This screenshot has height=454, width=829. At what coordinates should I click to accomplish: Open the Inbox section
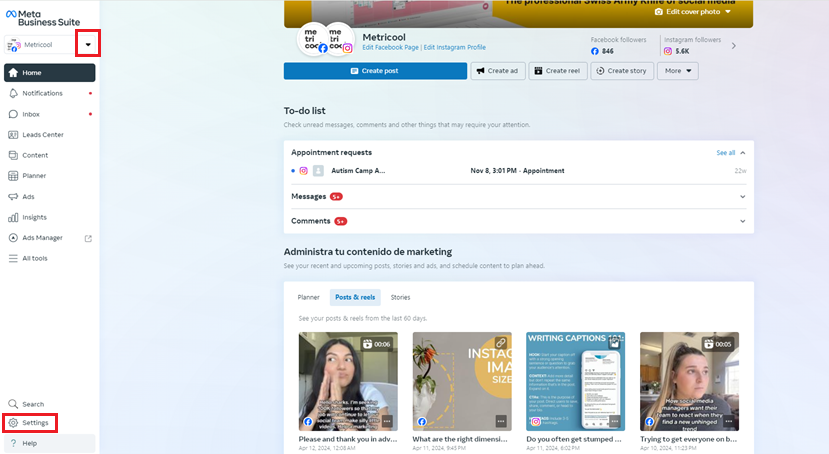[31, 114]
